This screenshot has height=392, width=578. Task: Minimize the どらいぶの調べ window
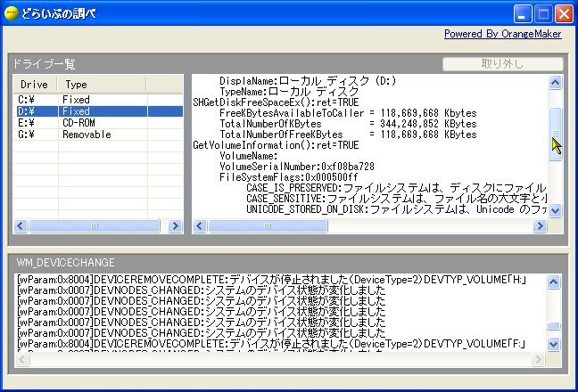pos(523,14)
